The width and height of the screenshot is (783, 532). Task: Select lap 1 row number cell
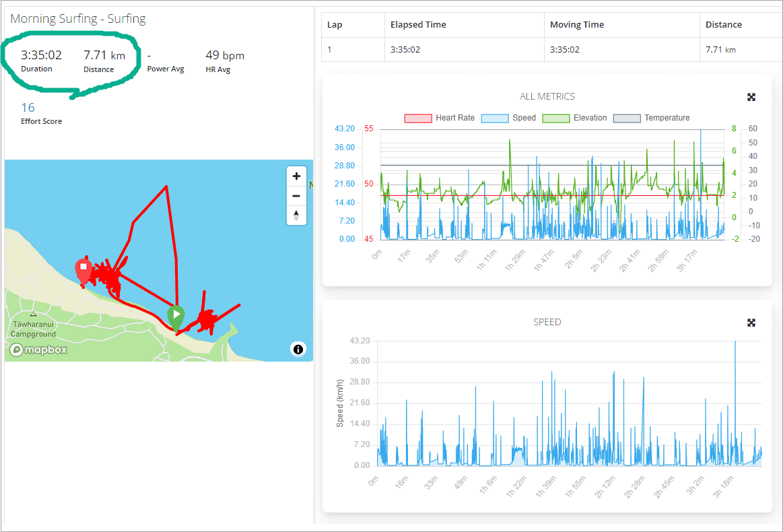353,49
